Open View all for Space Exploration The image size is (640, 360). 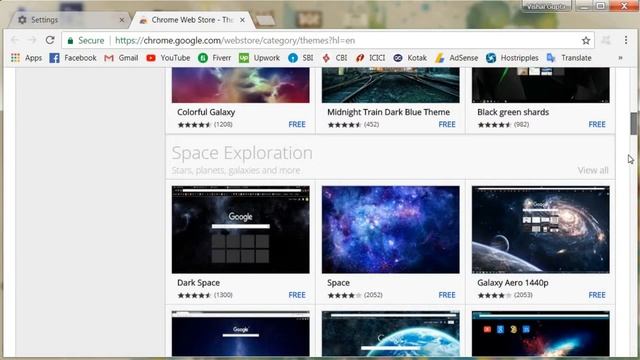click(x=593, y=170)
